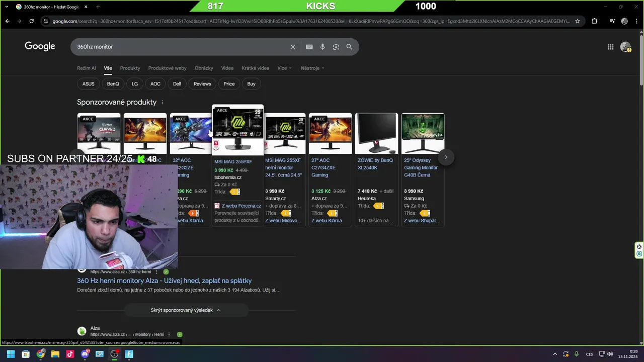The width and height of the screenshot is (644, 362).
Task: Open the media control playlist icon
Action: click(612, 21)
